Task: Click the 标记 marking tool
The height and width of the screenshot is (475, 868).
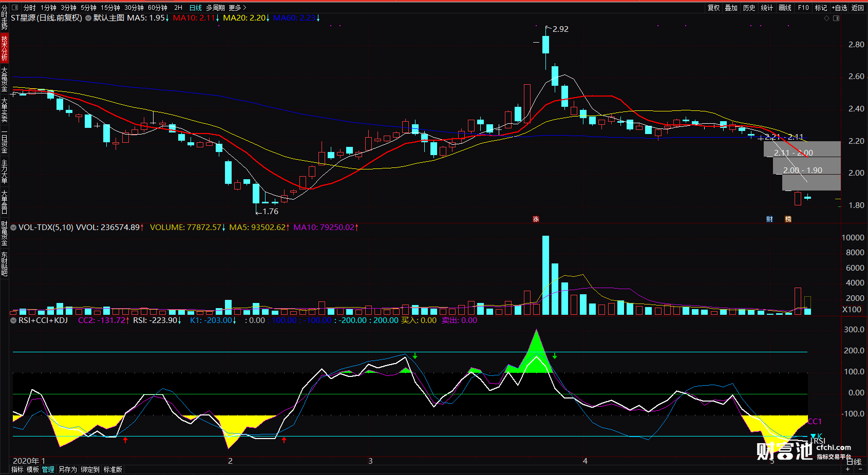Action: tap(821, 8)
